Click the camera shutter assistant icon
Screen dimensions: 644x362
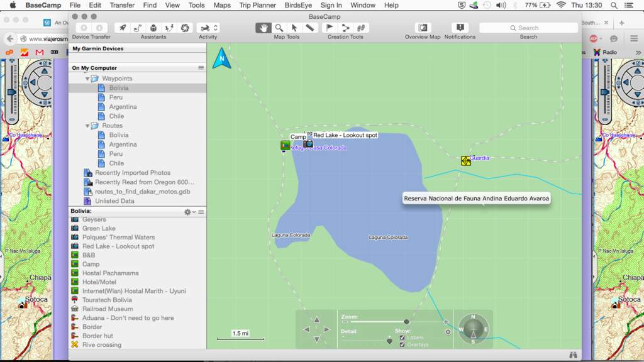tap(185, 28)
